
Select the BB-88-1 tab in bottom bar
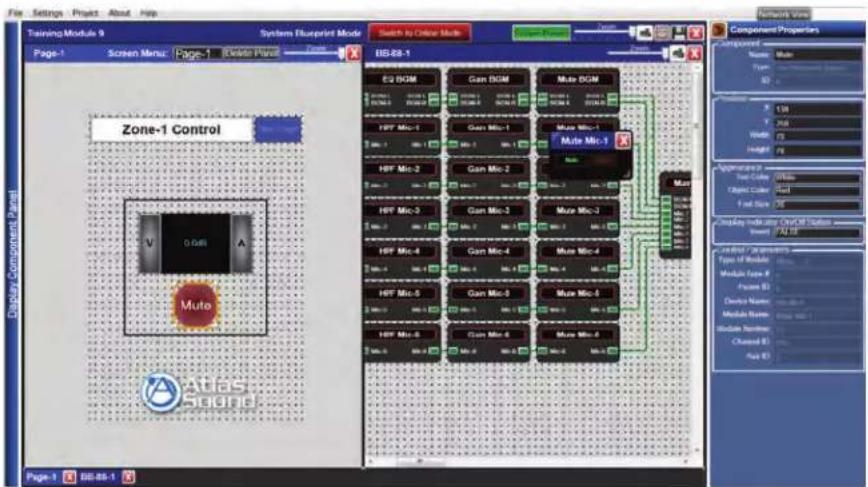[x=99, y=477]
